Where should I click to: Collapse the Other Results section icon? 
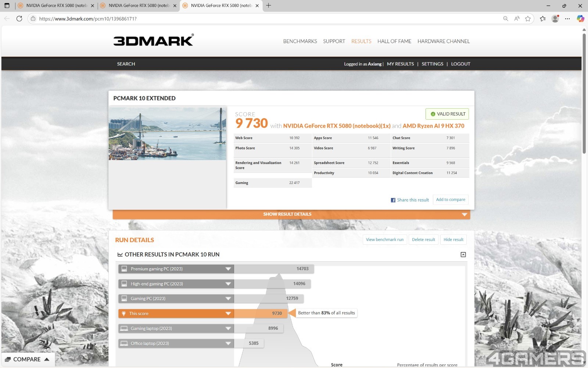[463, 254]
